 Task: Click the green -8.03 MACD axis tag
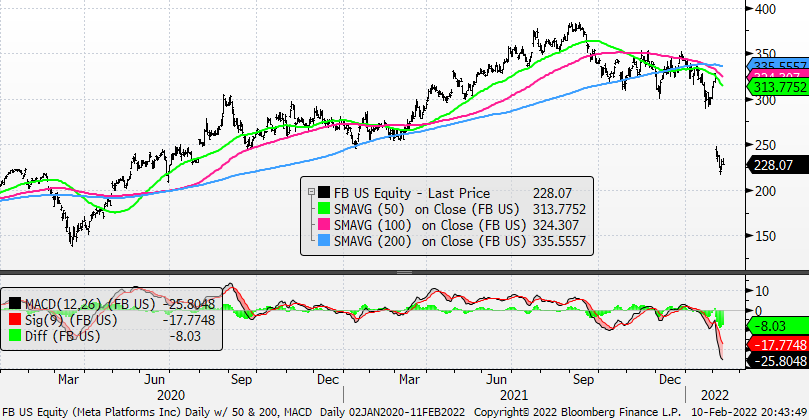778,326
